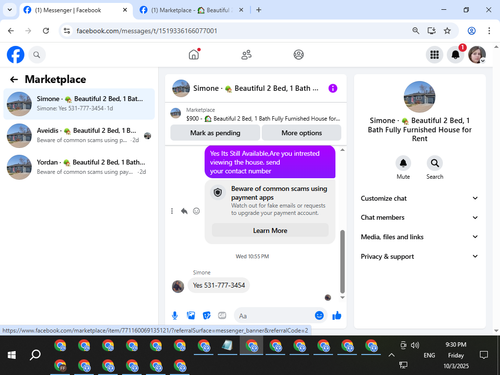
Task: Open a new browser tab
Action: point(259,10)
